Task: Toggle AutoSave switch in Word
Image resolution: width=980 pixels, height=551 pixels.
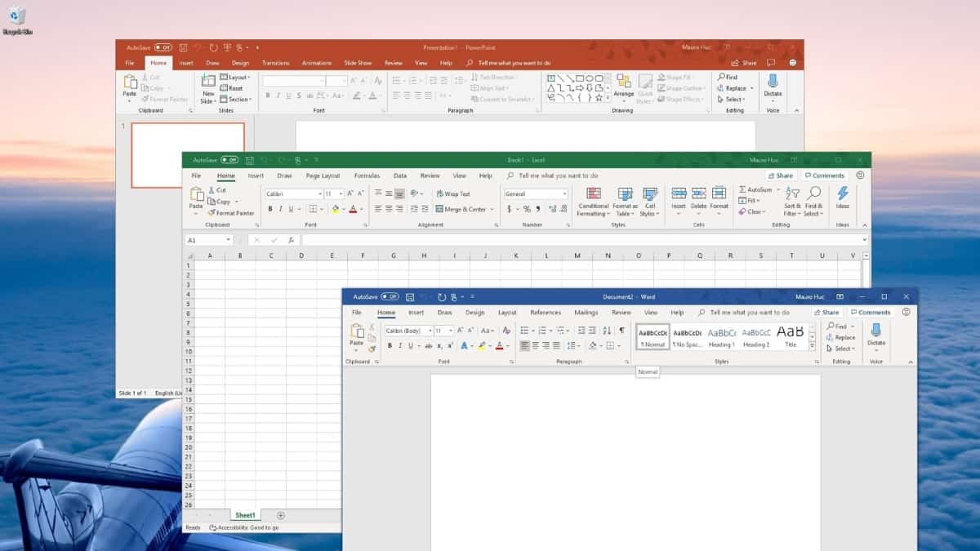Action: click(390, 297)
